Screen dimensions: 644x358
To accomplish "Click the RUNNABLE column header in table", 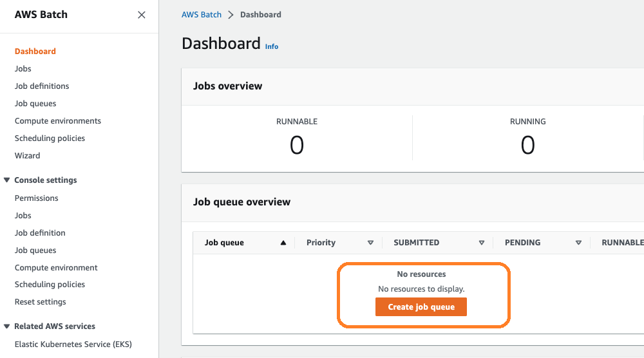I will point(623,243).
